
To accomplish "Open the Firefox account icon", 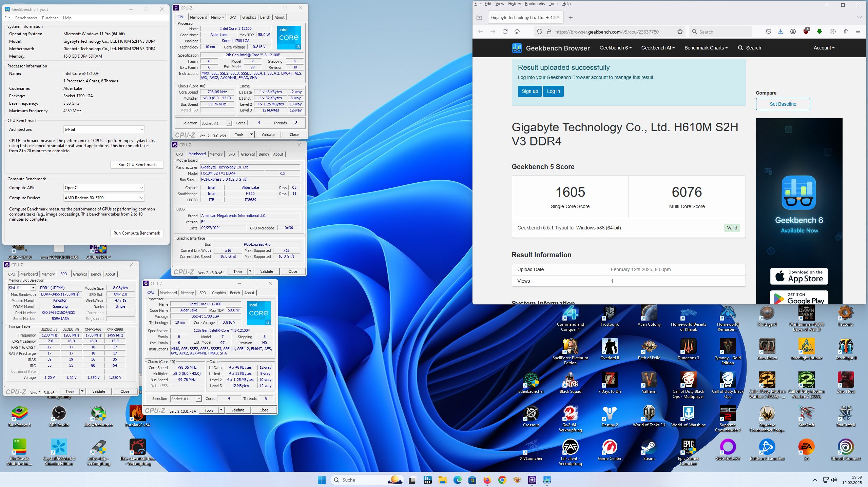I will [x=793, y=32].
